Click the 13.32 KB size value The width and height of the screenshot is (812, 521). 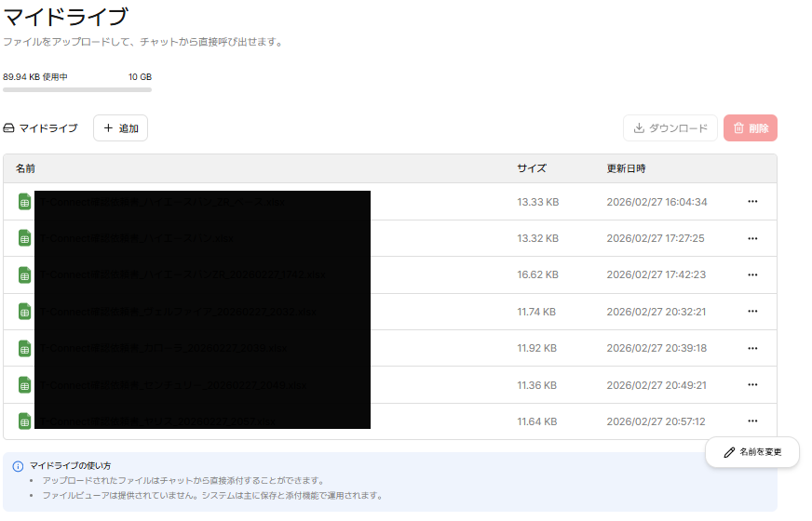[537, 238]
